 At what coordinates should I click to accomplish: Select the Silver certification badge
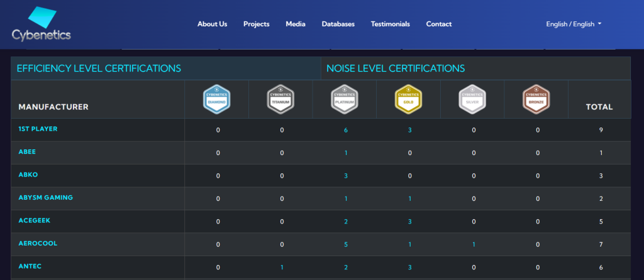[x=472, y=99]
